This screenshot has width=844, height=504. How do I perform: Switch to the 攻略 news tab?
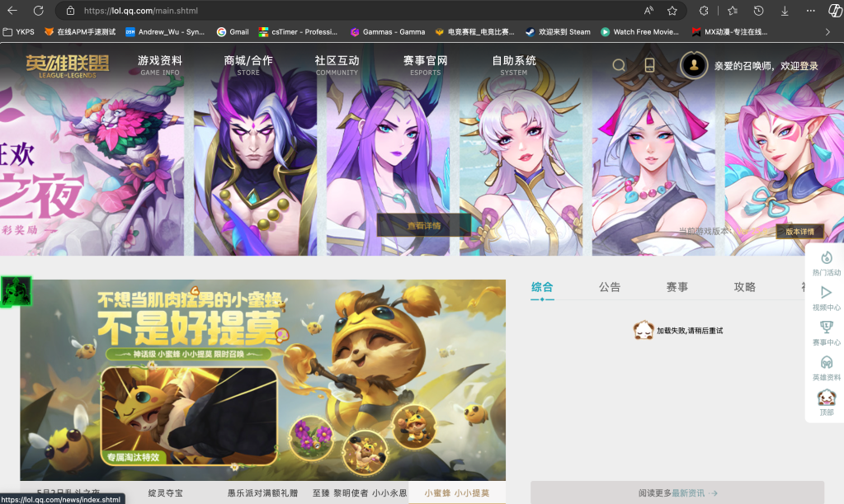744,287
